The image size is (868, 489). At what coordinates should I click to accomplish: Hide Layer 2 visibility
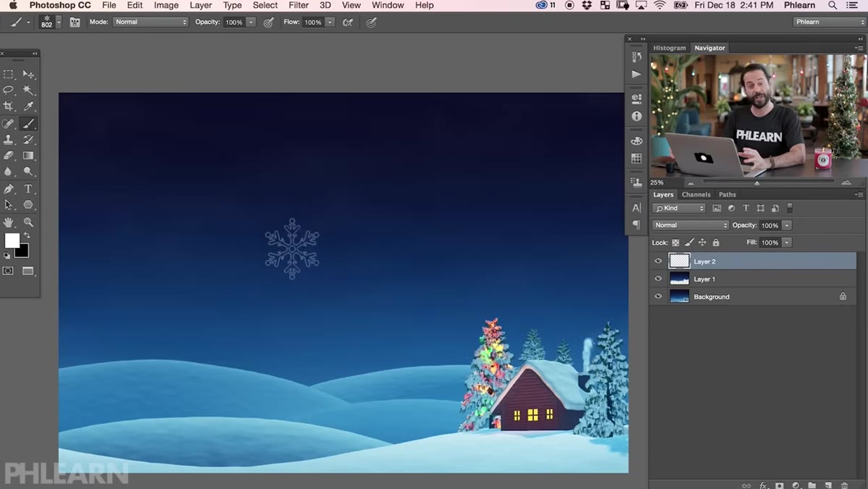(x=658, y=261)
